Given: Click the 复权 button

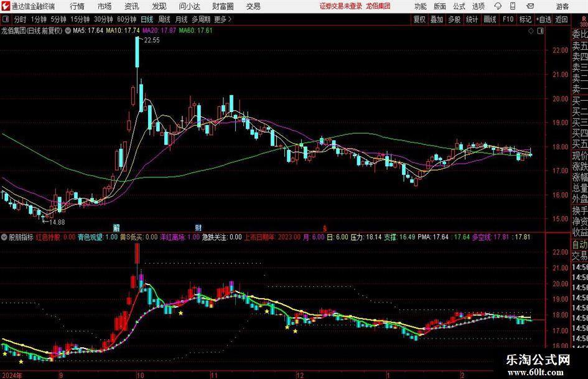Looking at the screenshot, I should coord(419,19).
